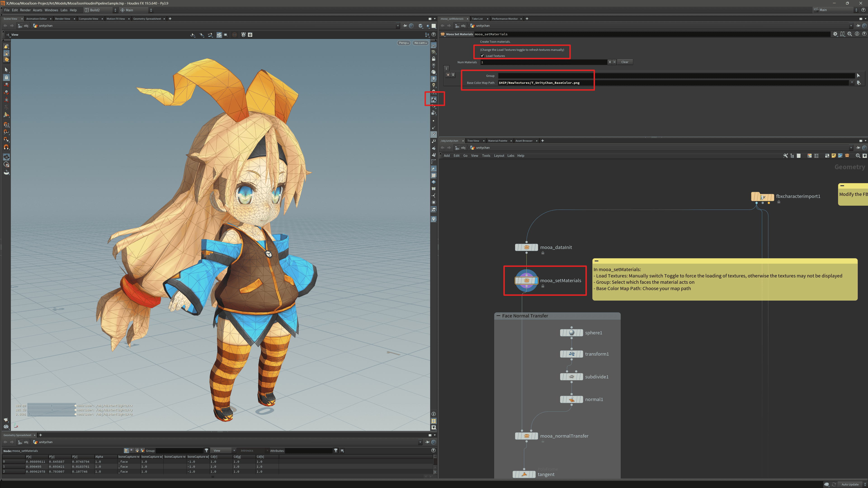868x488 pixels.
Task: Remove material instance one with the x button
Action: pos(448,75)
